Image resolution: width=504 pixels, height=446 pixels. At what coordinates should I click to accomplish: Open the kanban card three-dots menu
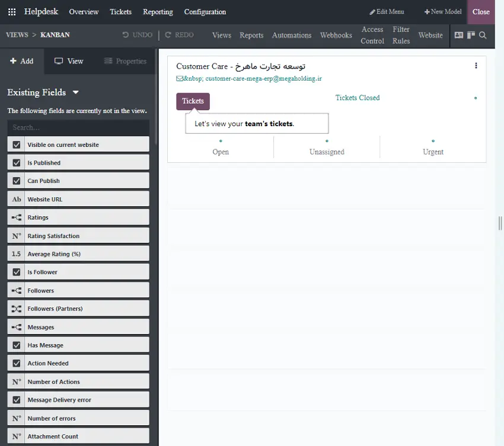[476, 66]
